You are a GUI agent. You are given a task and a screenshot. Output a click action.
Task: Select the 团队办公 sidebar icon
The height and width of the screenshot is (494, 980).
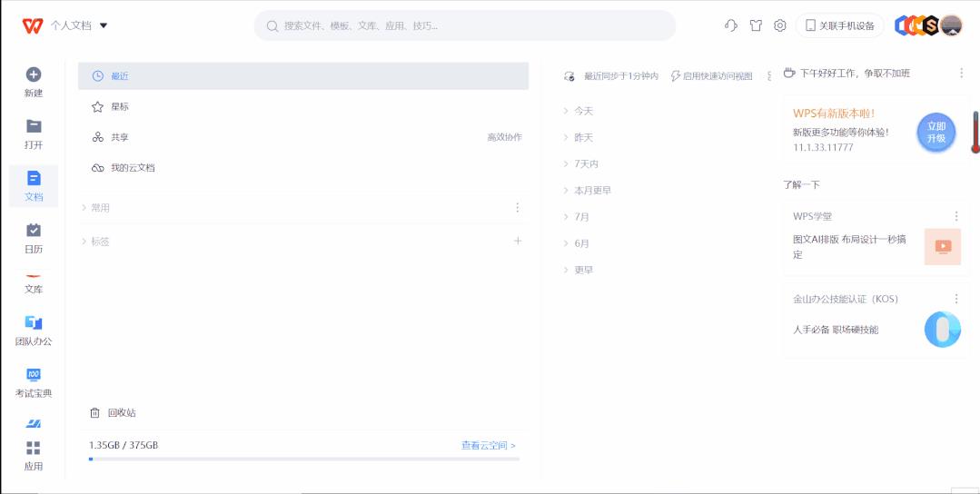pos(34,323)
